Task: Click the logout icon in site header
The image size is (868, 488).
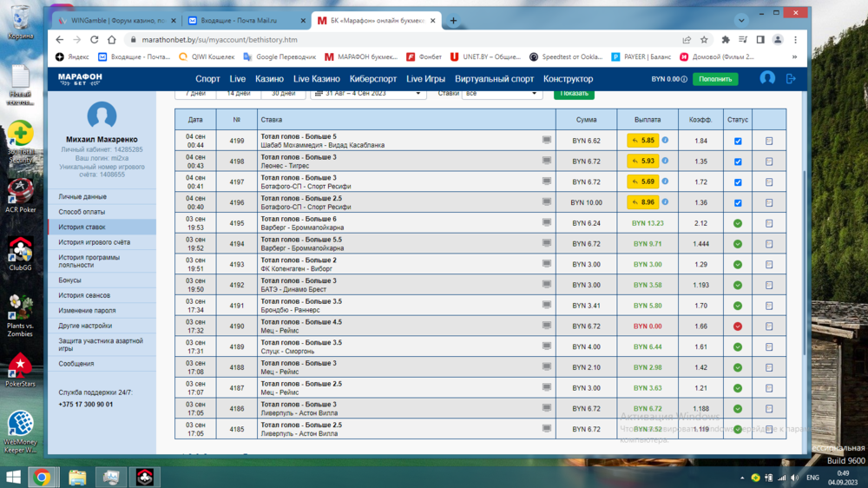Action: point(790,79)
